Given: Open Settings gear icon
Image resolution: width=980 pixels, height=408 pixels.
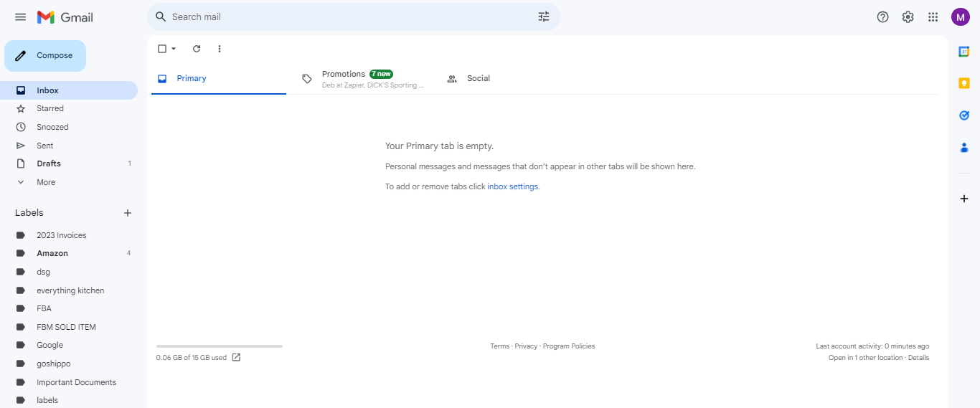Looking at the screenshot, I should pyautogui.click(x=908, y=17).
